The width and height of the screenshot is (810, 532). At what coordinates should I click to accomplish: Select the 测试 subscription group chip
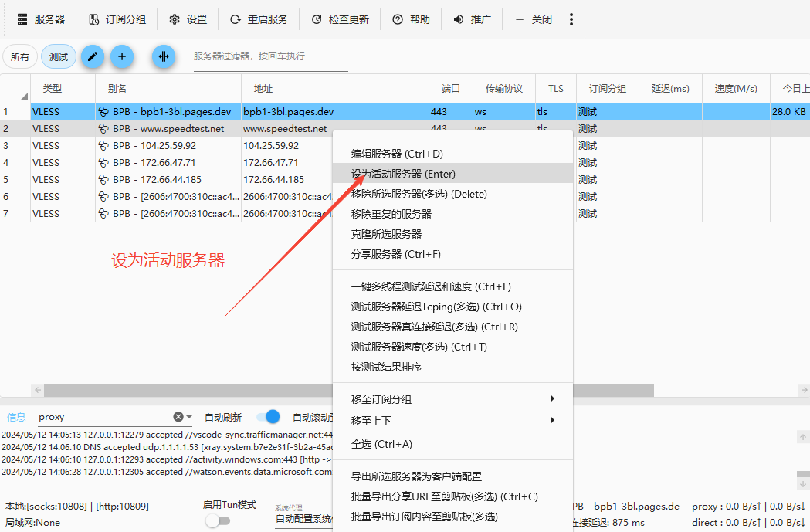coord(59,56)
